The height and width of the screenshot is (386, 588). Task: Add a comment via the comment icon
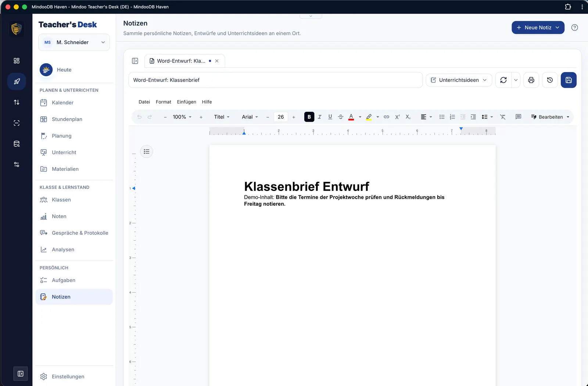point(518,117)
